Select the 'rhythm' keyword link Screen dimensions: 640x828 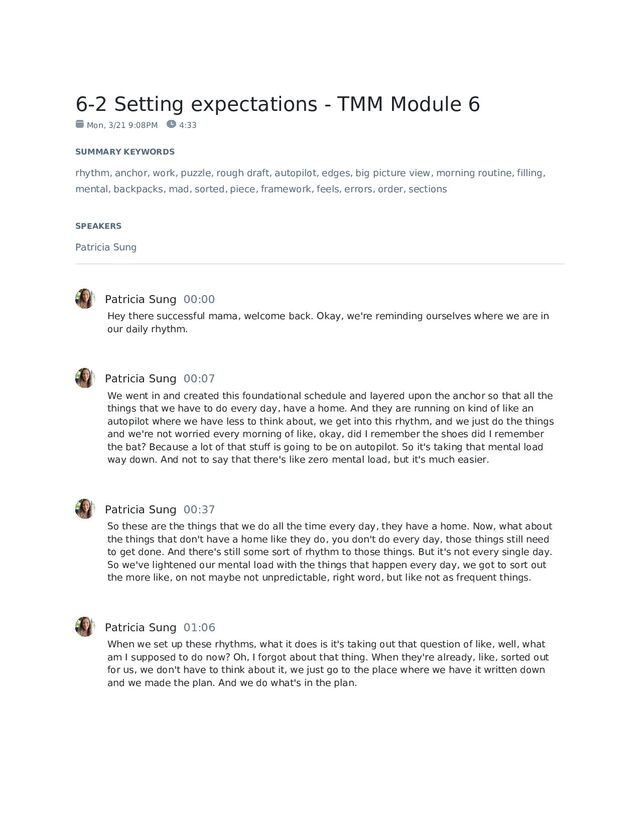point(92,173)
